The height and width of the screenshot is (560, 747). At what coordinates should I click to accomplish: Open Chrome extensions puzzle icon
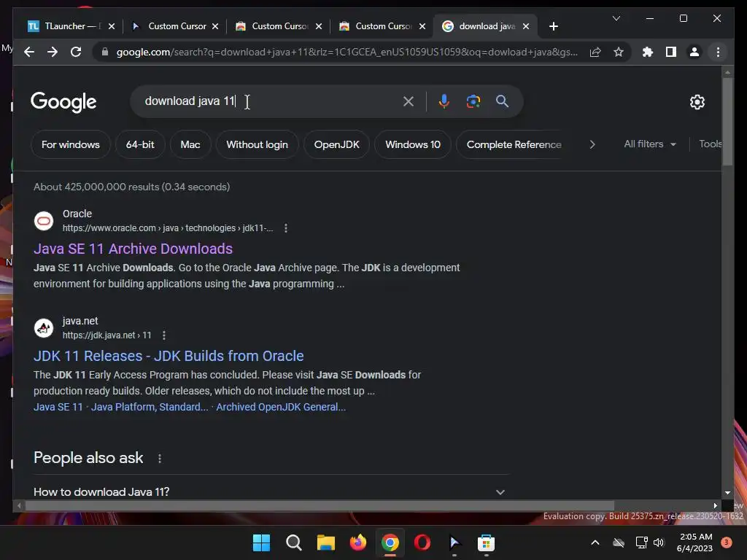pos(648,52)
